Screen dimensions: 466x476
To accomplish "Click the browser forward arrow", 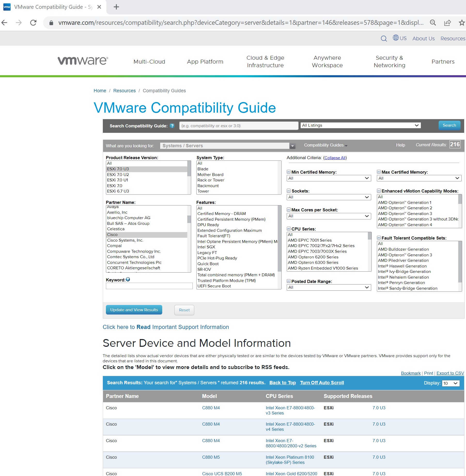I will pos(19,23).
